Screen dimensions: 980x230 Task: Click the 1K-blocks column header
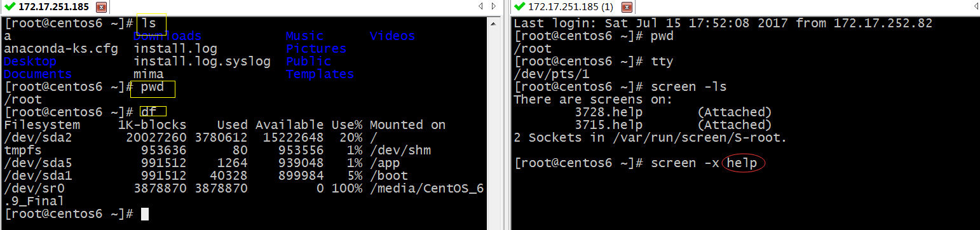tap(152, 125)
